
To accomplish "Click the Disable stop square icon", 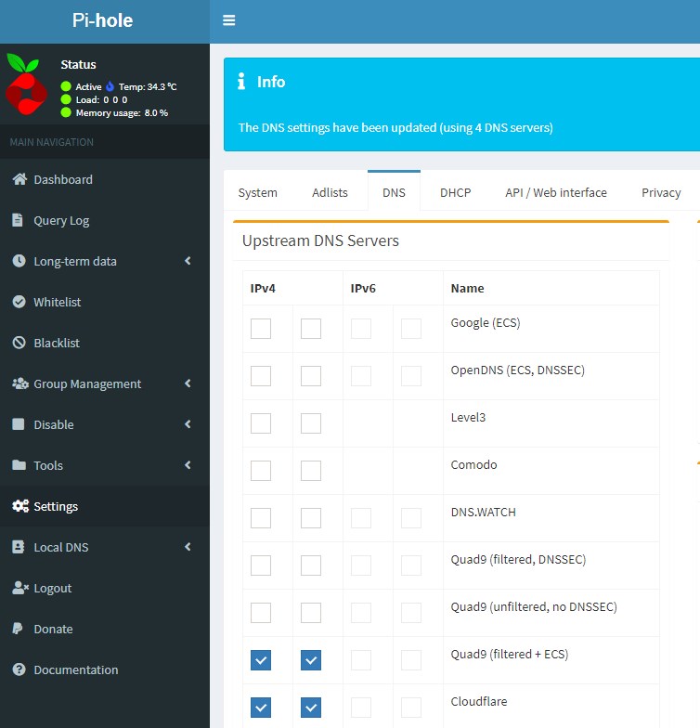I will point(19,424).
